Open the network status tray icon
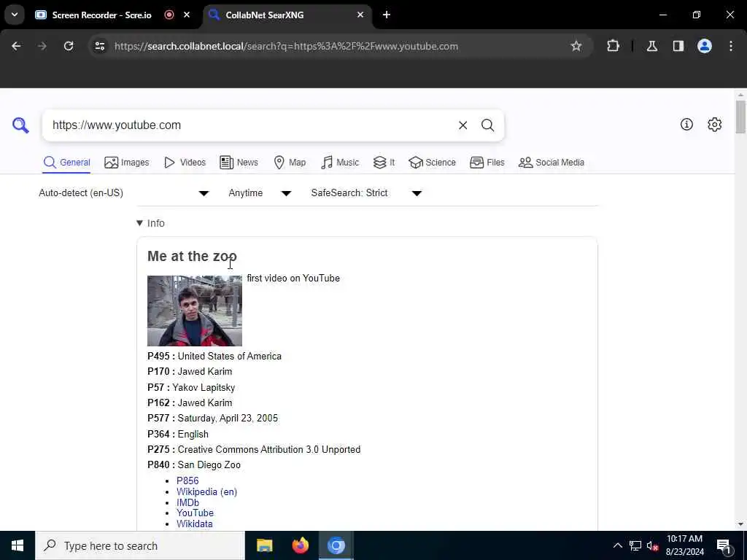Viewport: 747px width, 560px height. pyautogui.click(x=635, y=545)
